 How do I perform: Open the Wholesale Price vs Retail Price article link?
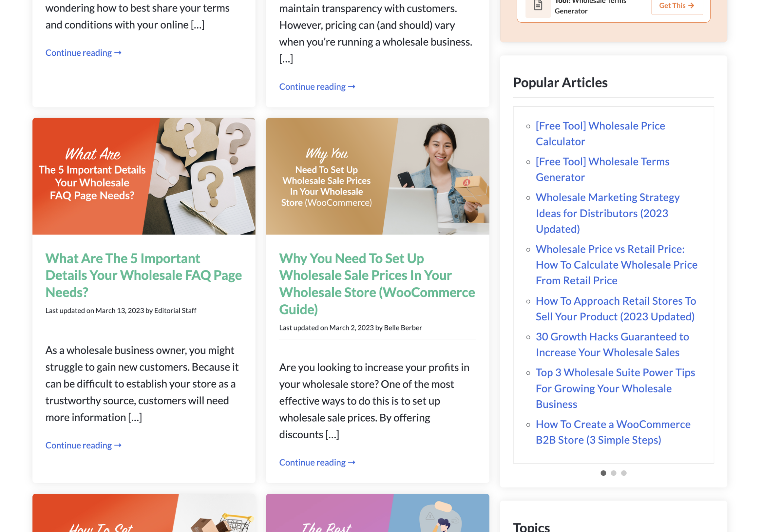point(617,265)
